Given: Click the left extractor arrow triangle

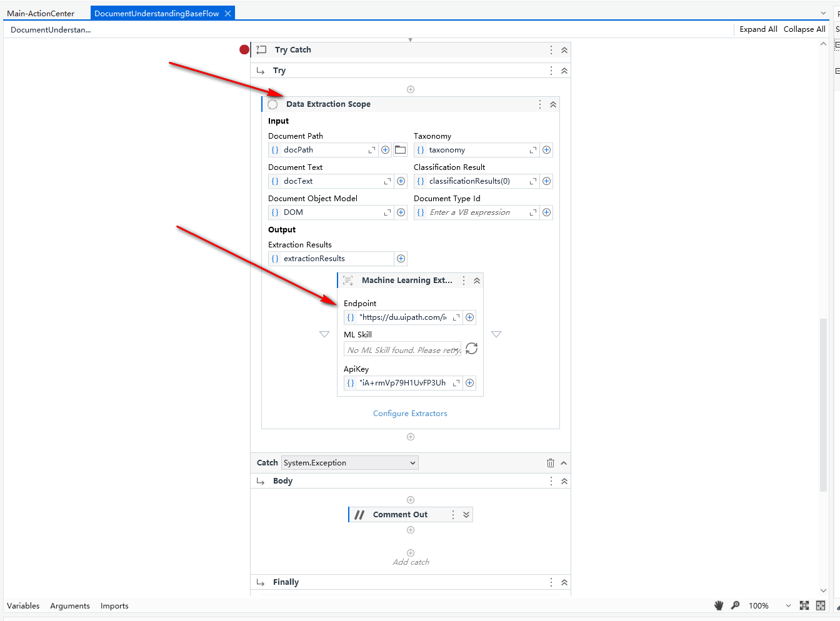Looking at the screenshot, I should tap(324, 334).
